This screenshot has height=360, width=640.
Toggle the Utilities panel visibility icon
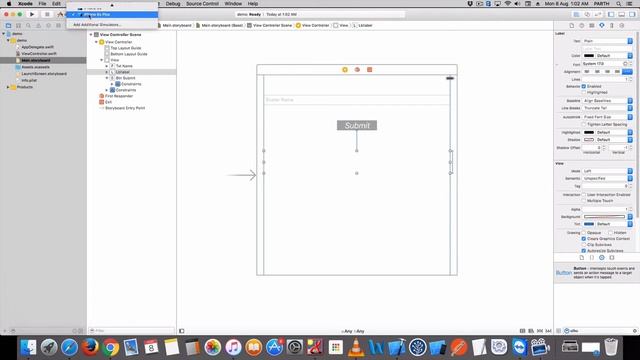pyautogui.click(x=632, y=14)
